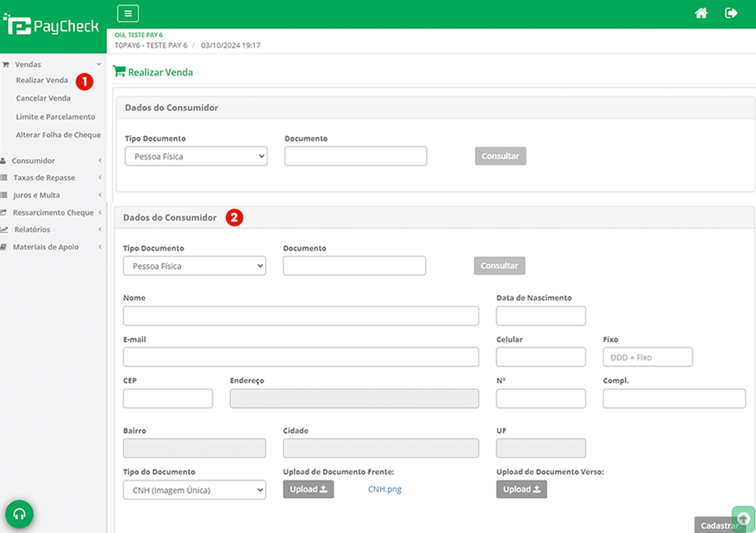Screen dimensions: 756x533
Task: Click the scroll-to-top arrow button
Action: 743,518
